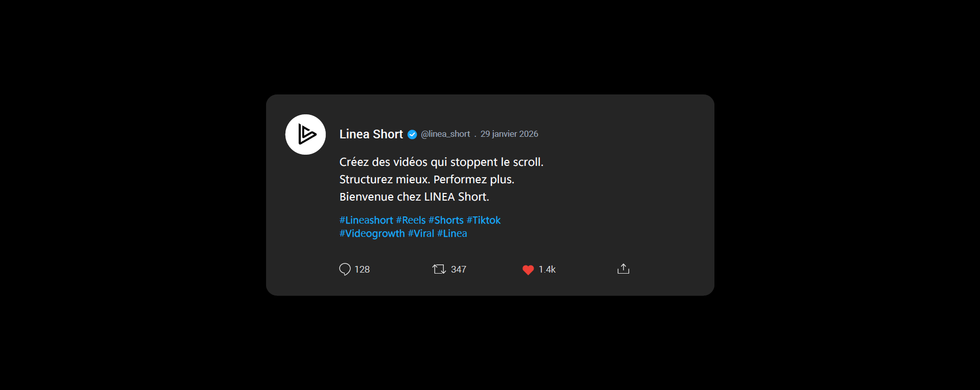Click the post date 29 janvier 2026
This screenshot has height=390, width=980.
coord(509,134)
